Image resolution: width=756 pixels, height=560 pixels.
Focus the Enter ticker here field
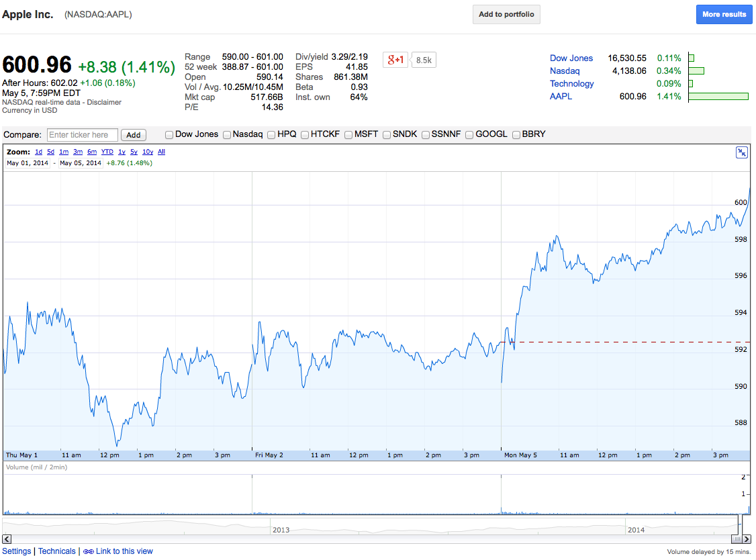coord(83,135)
